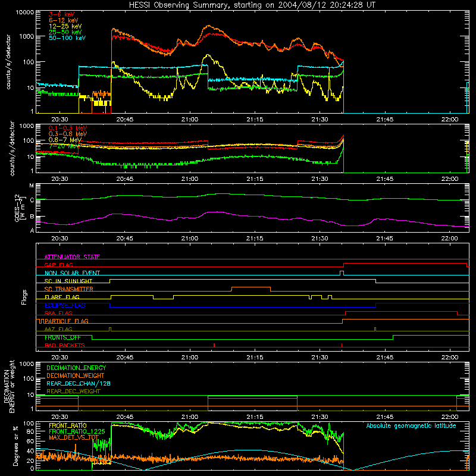This screenshot has height=476, width=476.
Task: Click the Degrees or % axis label
Action: [x=15, y=446]
